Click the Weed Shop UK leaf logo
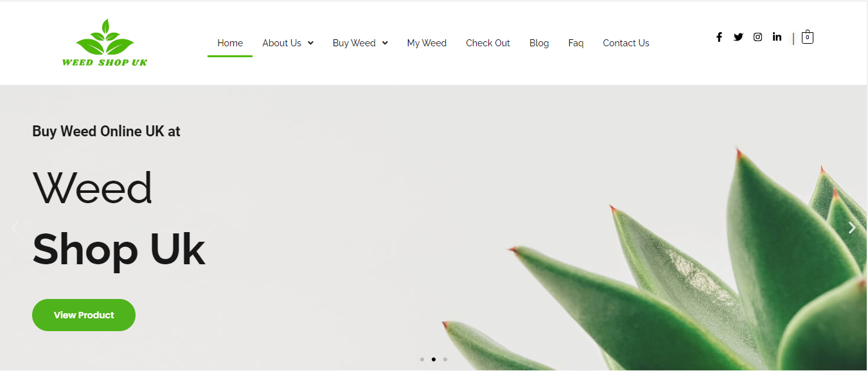868x371 pixels. point(105,42)
